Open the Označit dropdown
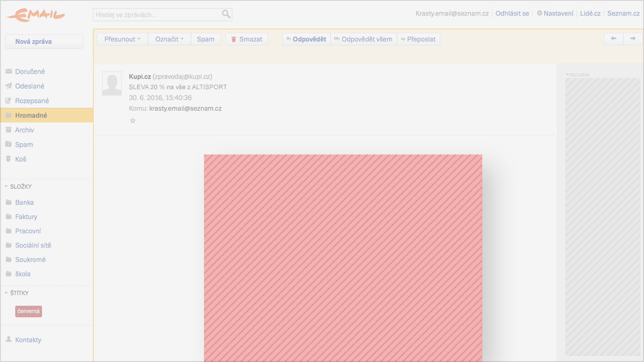This screenshot has height=362, width=644. pyautogui.click(x=169, y=39)
